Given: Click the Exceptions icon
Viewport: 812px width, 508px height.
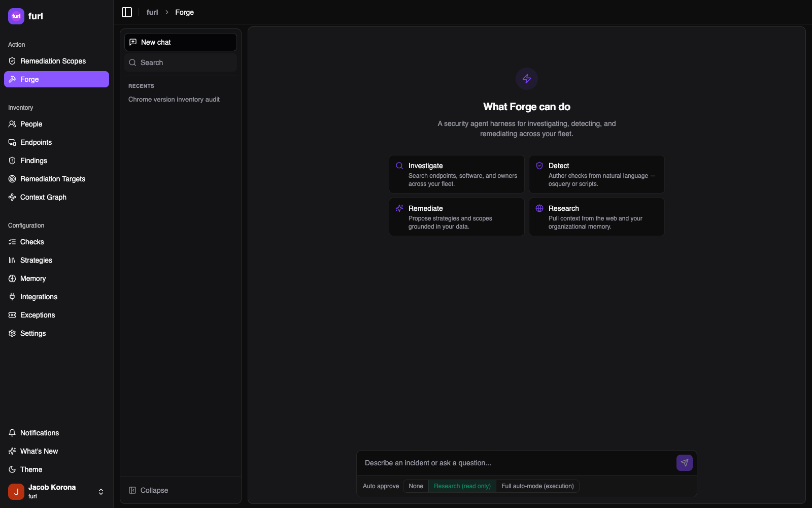Looking at the screenshot, I should click(12, 315).
